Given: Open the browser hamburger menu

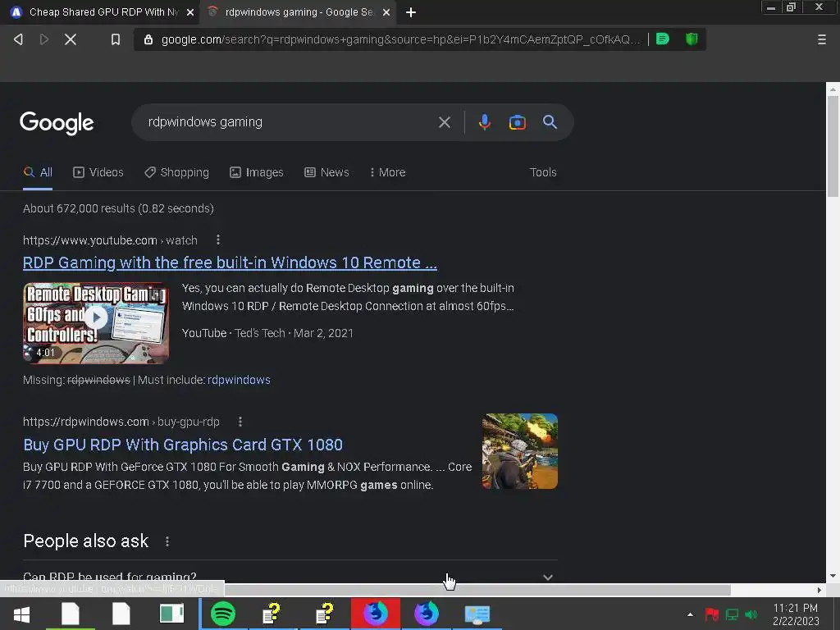Looking at the screenshot, I should [821, 39].
